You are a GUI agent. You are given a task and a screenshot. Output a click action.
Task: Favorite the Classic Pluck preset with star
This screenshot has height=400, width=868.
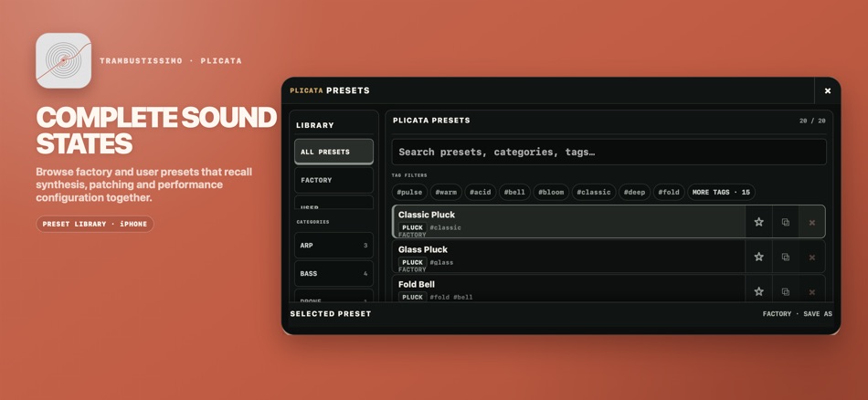point(758,222)
